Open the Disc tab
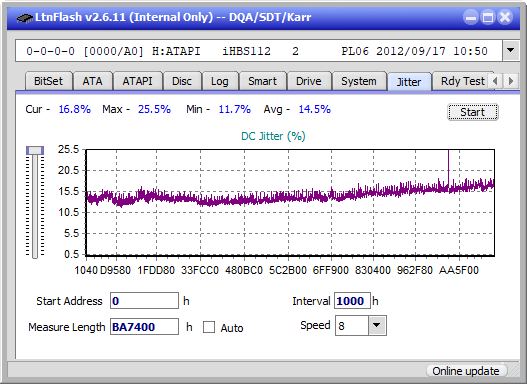 click(182, 81)
